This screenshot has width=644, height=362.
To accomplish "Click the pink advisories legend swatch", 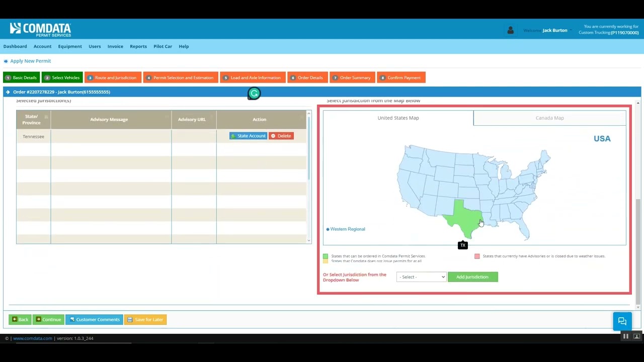I will pyautogui.click(x=477, y=256).
